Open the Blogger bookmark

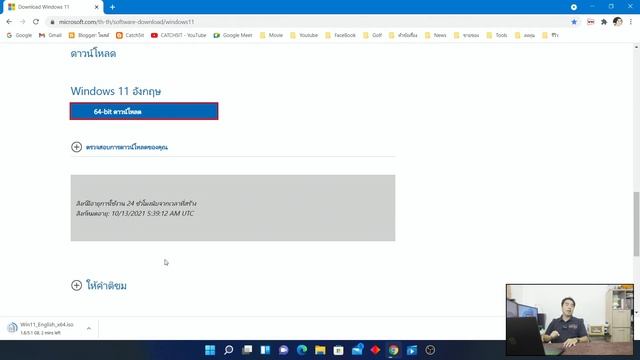click(x=89, y=36)
